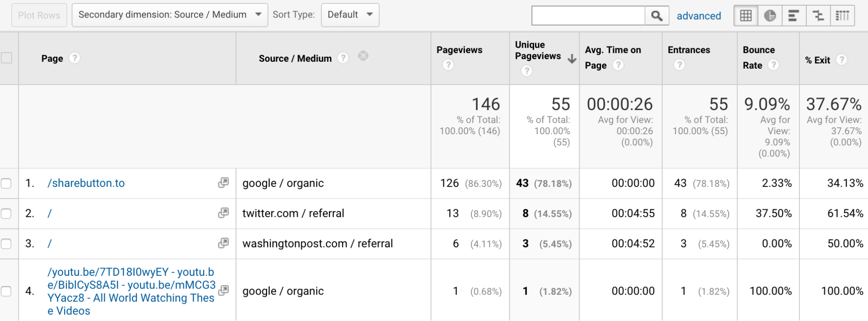Open the Sort Type Default dropdown

[350, 15]
